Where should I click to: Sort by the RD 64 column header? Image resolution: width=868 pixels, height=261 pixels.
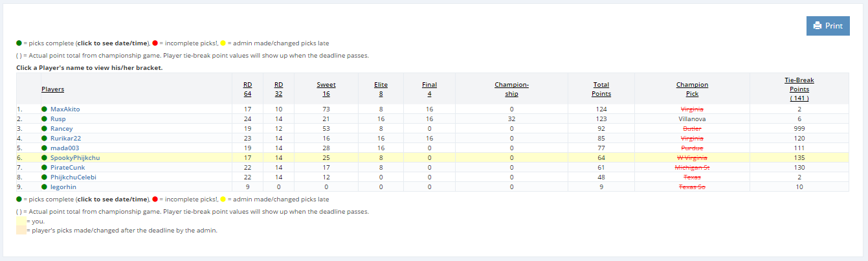click(x=247, y=89)
